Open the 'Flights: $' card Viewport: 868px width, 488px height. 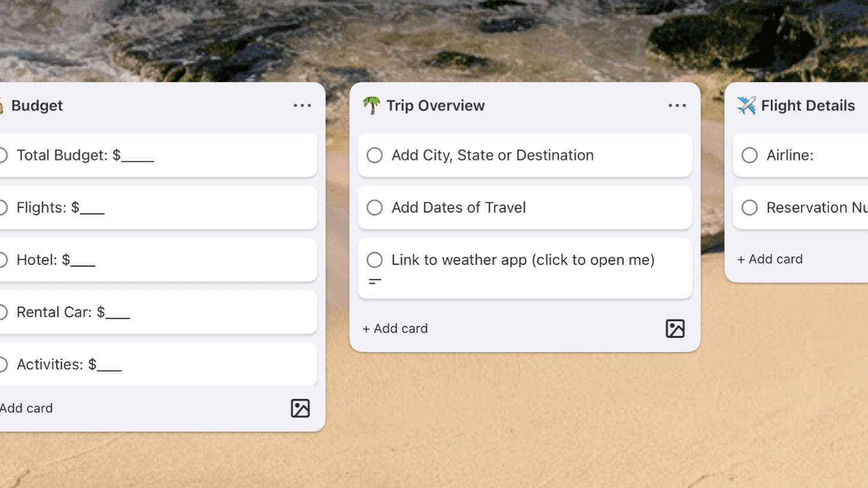coord(159,208)
